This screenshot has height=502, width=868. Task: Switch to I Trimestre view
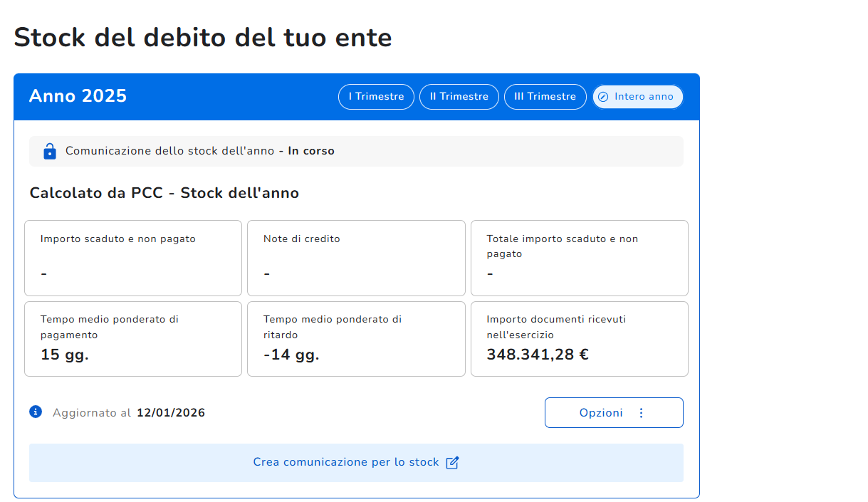(x=376, y=97)
